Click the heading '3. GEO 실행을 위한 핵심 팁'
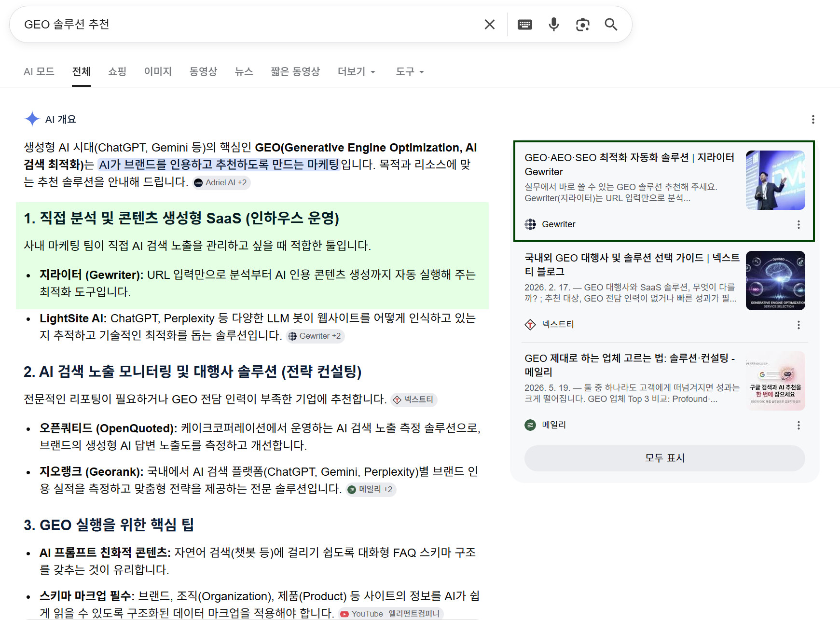 pos(109,525)
